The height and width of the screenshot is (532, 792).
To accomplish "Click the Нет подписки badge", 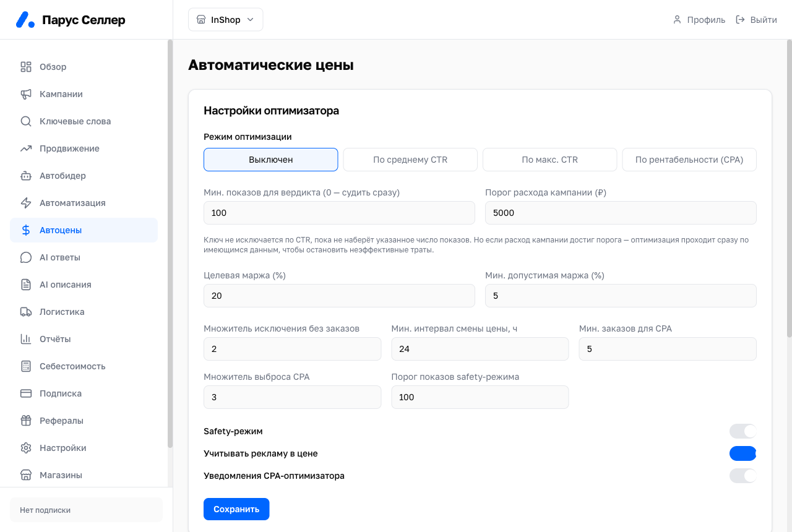I will coord(86,510).
